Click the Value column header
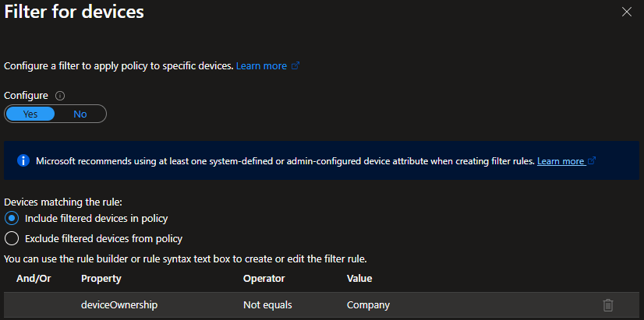 coord(359,278)
